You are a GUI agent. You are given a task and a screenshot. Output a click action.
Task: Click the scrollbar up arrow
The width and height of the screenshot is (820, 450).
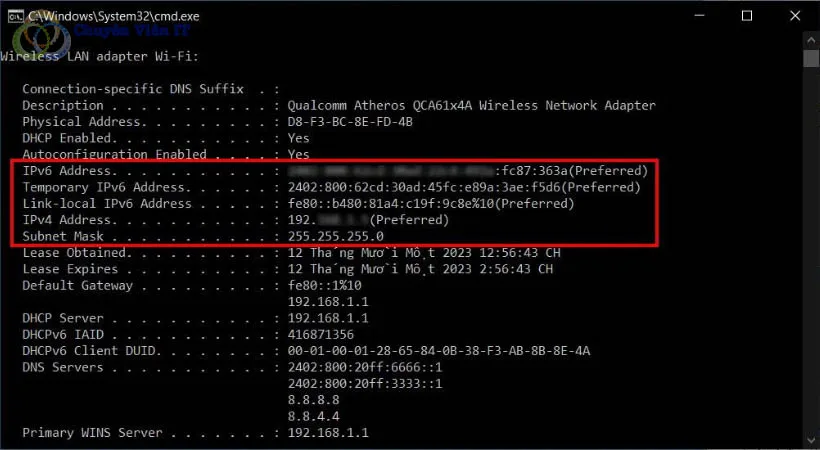[811, 39]
